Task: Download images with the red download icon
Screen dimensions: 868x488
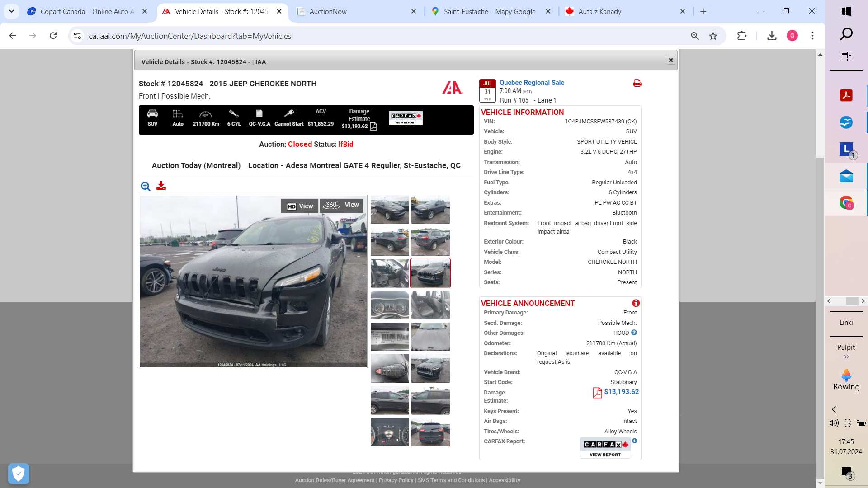Action: pos(161,186)
